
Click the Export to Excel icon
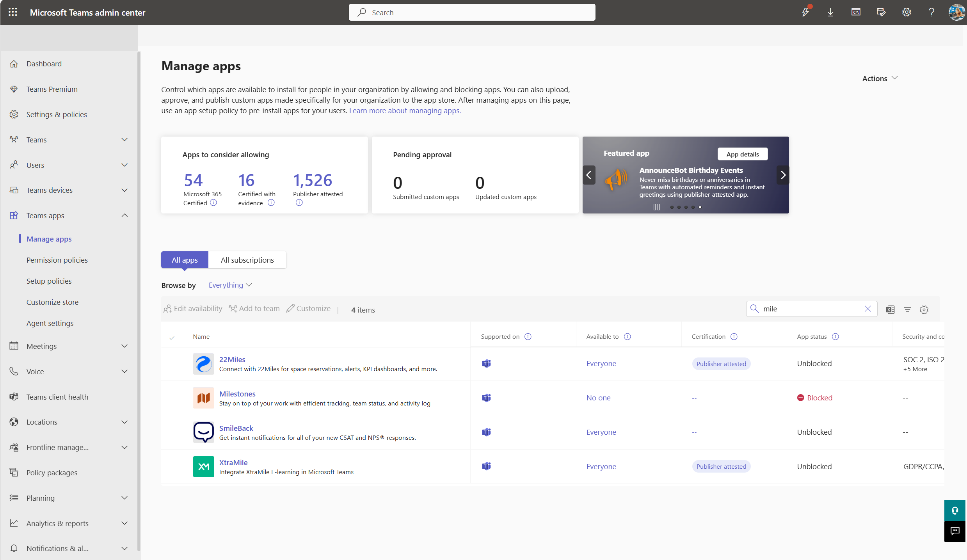click(890, 309)
